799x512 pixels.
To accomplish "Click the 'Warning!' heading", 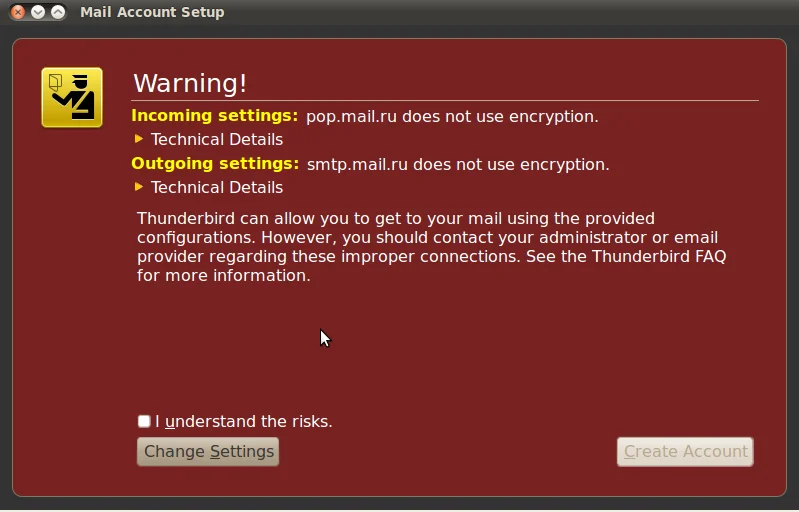I will [x=190, y=83].
